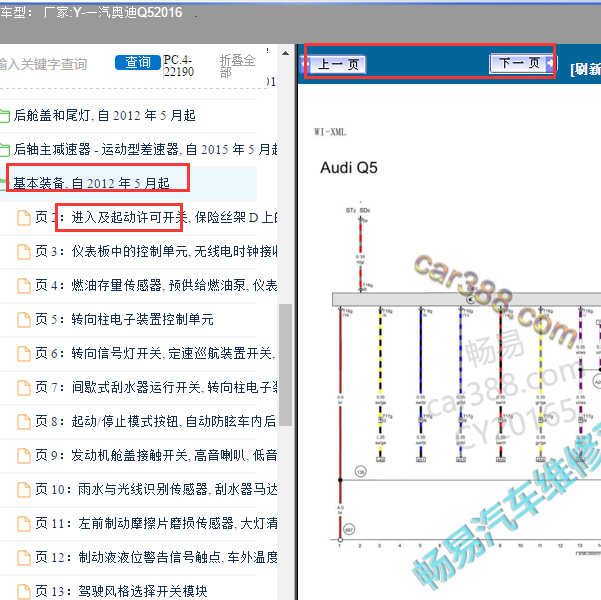This screenshot has height=600, width=601.
Task: Click document icon of 页 9
Action: (24, 455)
